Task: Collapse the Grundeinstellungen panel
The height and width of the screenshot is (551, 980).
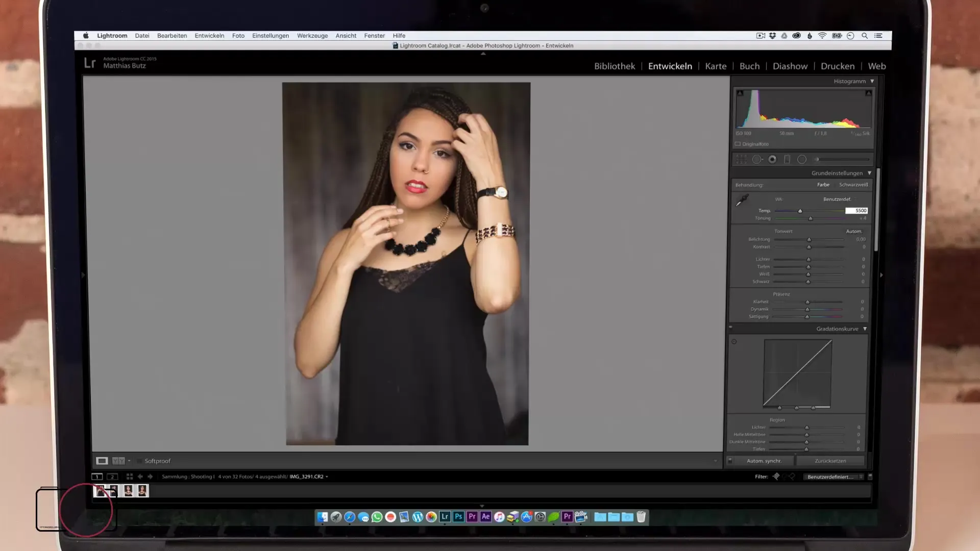Action: [870, 173]
